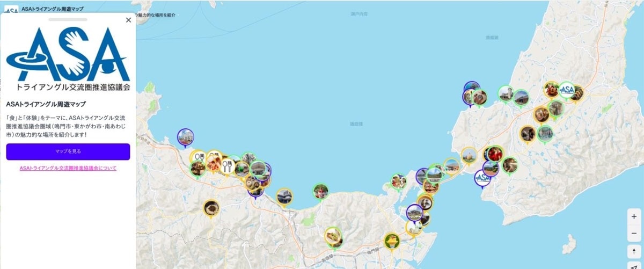The width and height of the screenshot is (644, 269).
Task: Click the location arrow button
Action: tap(634, 266)
